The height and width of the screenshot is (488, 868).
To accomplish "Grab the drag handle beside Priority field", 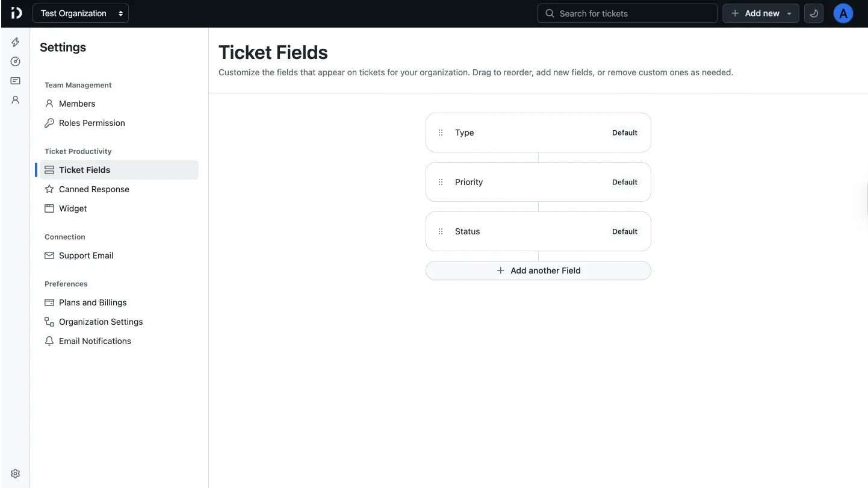I will [x=440, y=182].
